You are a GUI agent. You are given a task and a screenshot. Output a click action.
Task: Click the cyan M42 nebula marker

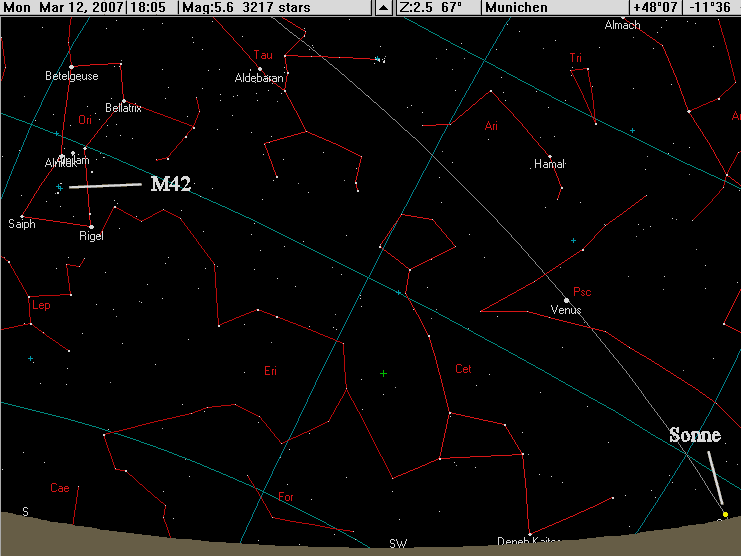(x=60, y=187)
